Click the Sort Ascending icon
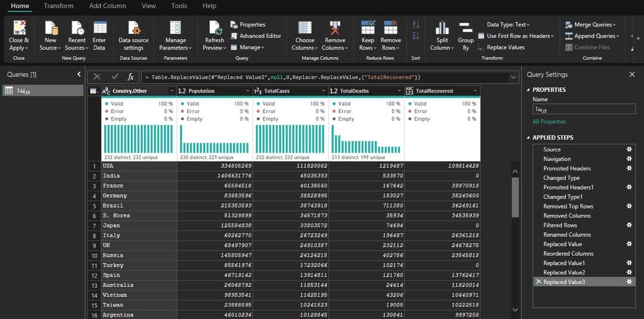Screen dimensions: 644x319 [x=416, y=25]
